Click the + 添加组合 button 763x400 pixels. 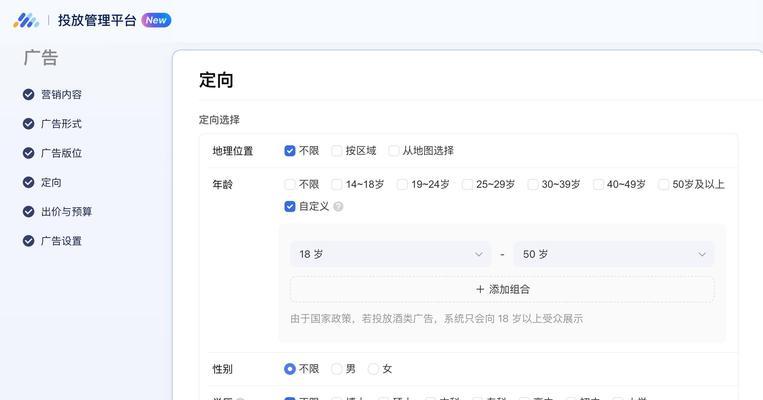click(502, 290)
